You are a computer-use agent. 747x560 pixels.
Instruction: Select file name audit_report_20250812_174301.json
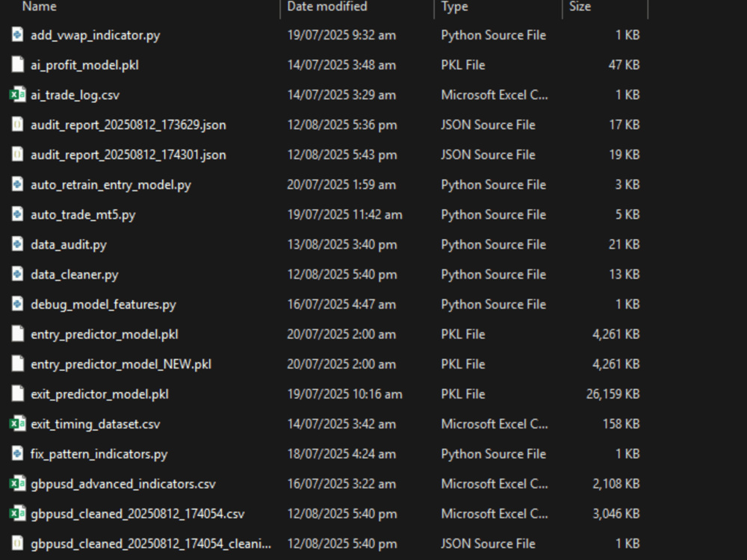128,155
